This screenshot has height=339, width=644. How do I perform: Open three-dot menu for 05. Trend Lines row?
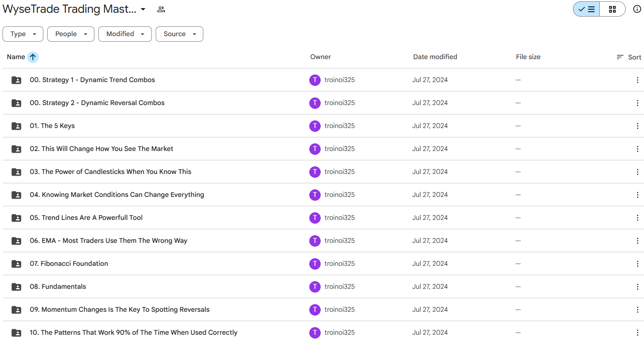637,218
